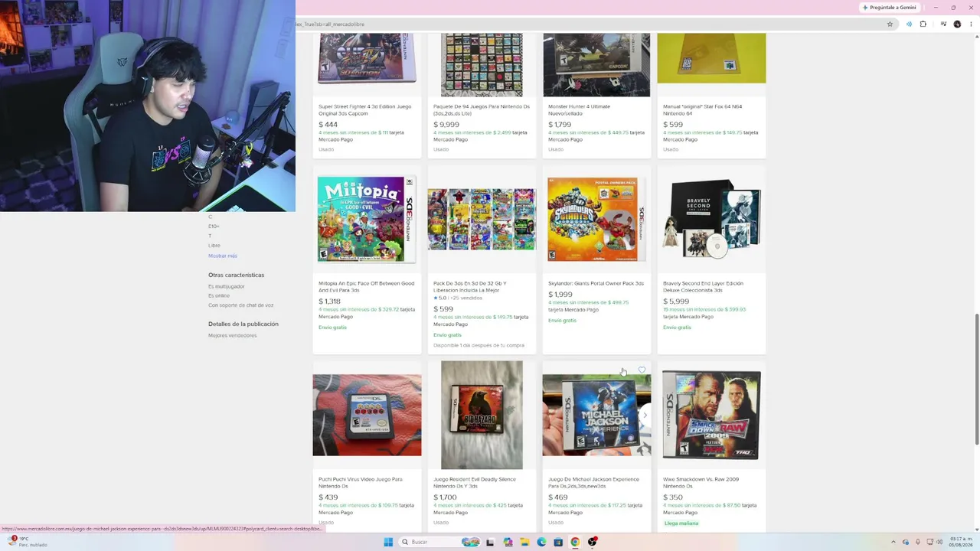Open the Pack De 3ds games image

[x=482, y=220]
